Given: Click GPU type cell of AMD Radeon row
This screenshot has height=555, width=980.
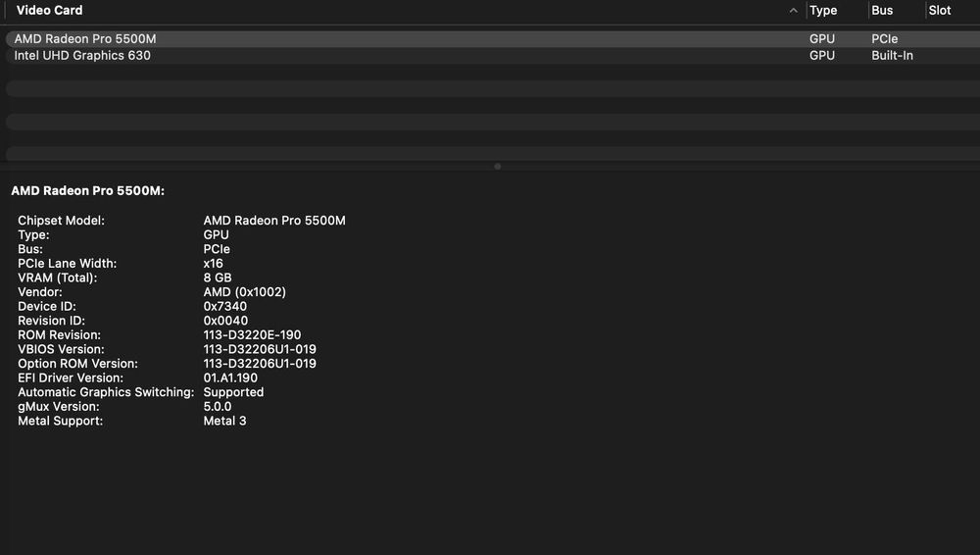Looking at the screenshot, I should point(822,39).
